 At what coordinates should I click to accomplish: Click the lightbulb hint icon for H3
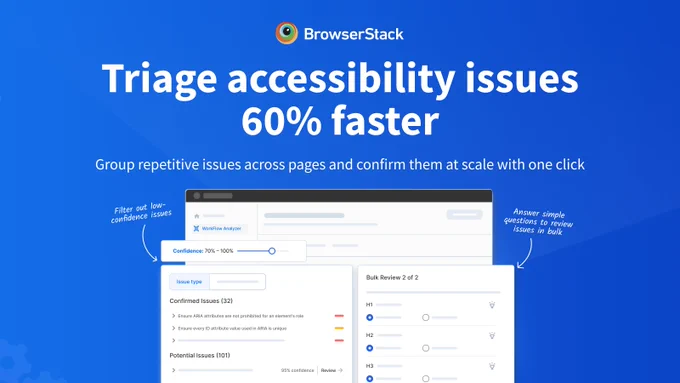(x=492, y=366)
